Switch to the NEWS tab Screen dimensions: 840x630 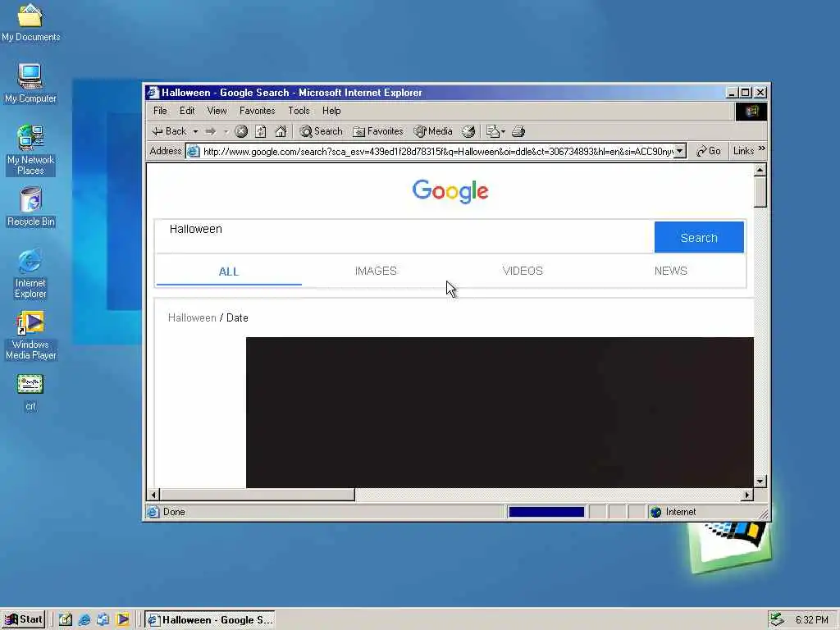coord(670,271)
